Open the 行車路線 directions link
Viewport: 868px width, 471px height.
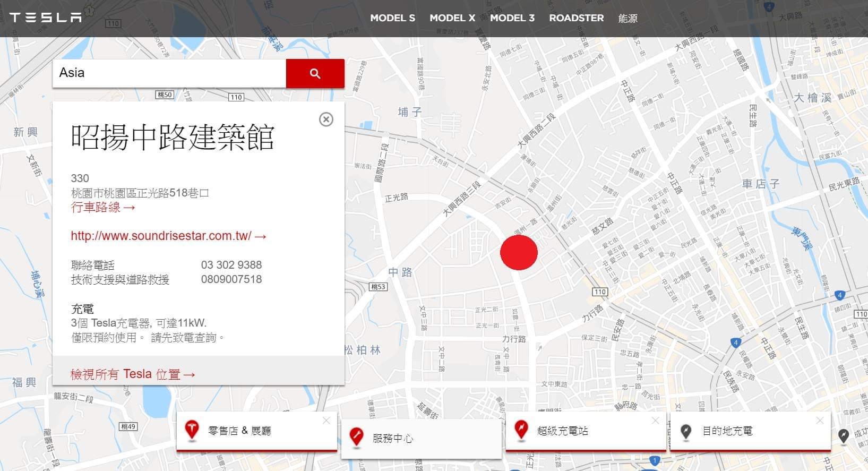coord(104,207)
